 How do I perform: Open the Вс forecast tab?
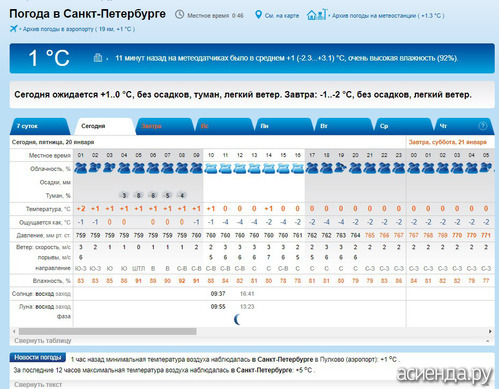(224, 126)
